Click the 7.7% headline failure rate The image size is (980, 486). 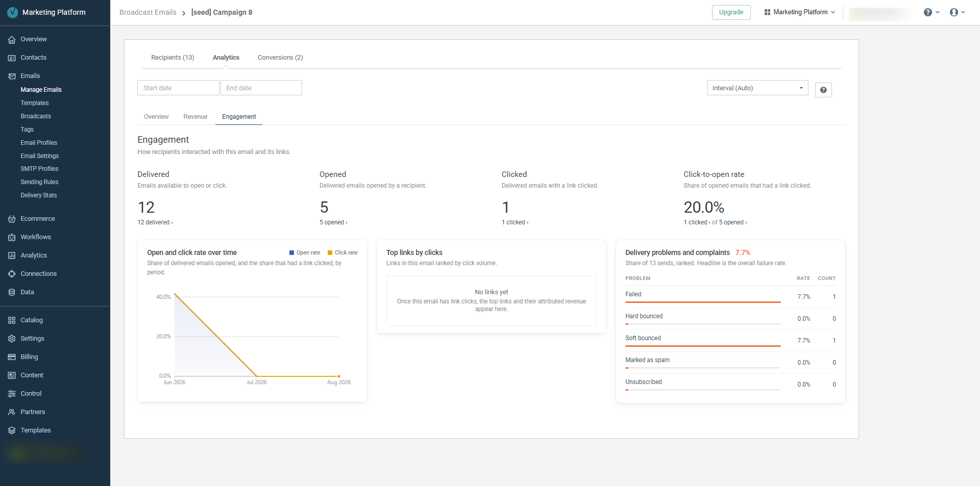tap(743, 252)
